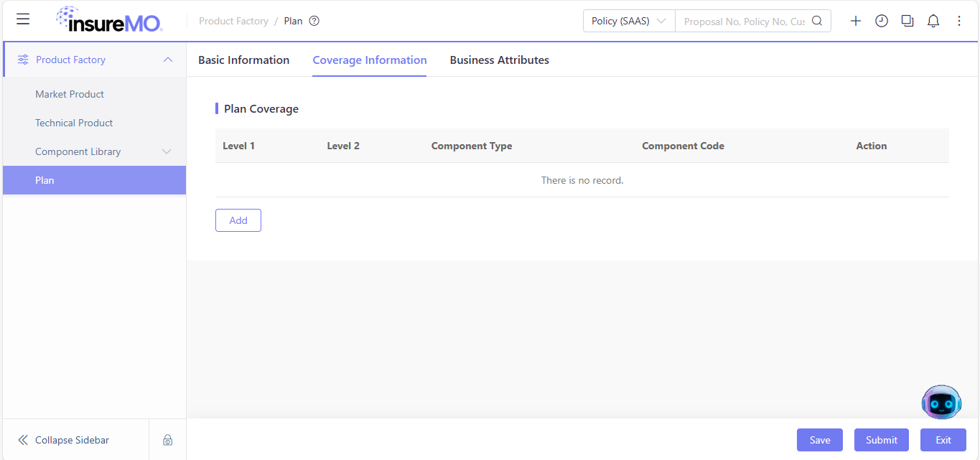This screenshot has height=460, width=980.
Task: Click the Plan Coverage heading
Action: click(x=261, y=109)
